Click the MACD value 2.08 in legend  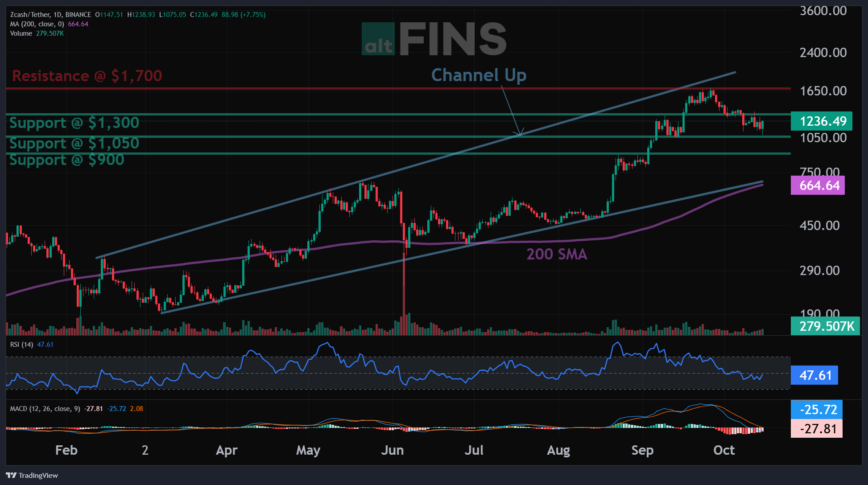coord(136,409)
